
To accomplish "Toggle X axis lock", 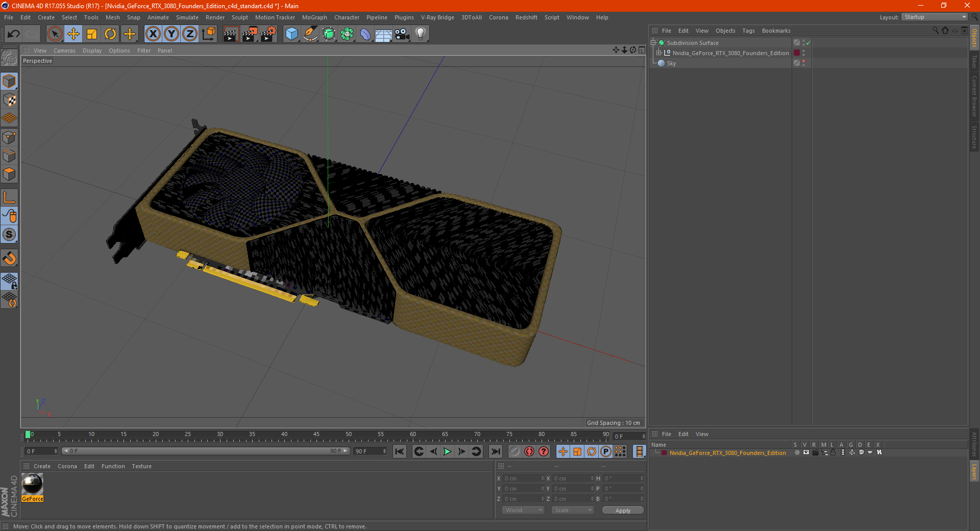I will (x=153, y=34).
